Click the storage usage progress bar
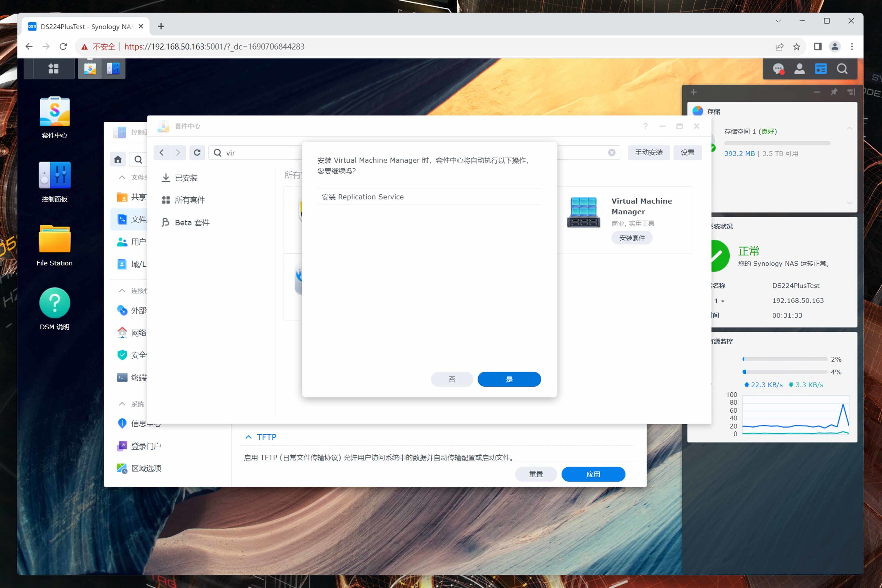Viewport: 882px width, 588px height. click(x=777, y=143)
